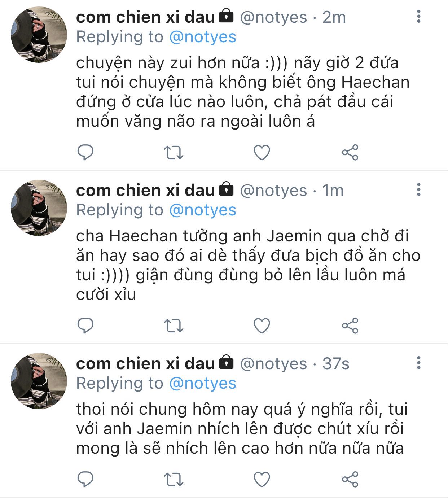Click @notyes mention in the first tweet's reply line
This screenshot has height=498, width=448.
(x=202, y=37)
